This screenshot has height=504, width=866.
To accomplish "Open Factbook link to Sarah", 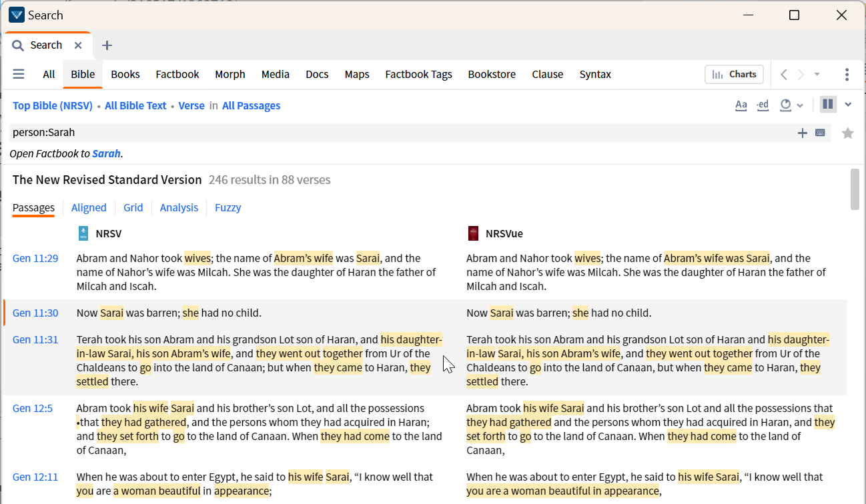I will click(x=107, y=153).
